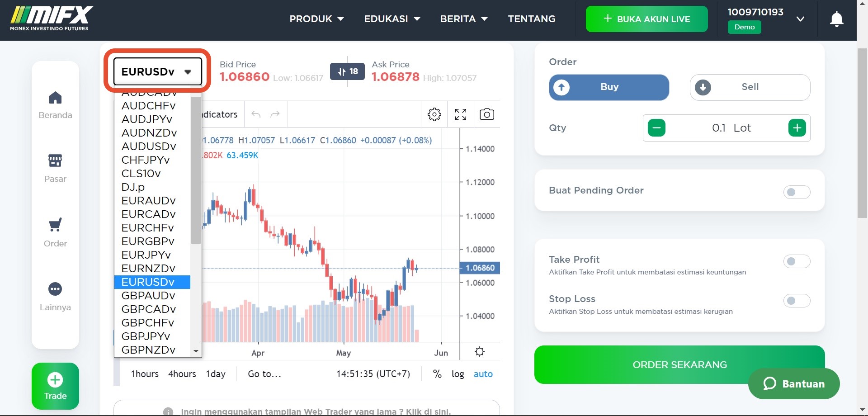Take a chart snapshot with camera icon
868x416 pixels.
[x=486, y=114]
